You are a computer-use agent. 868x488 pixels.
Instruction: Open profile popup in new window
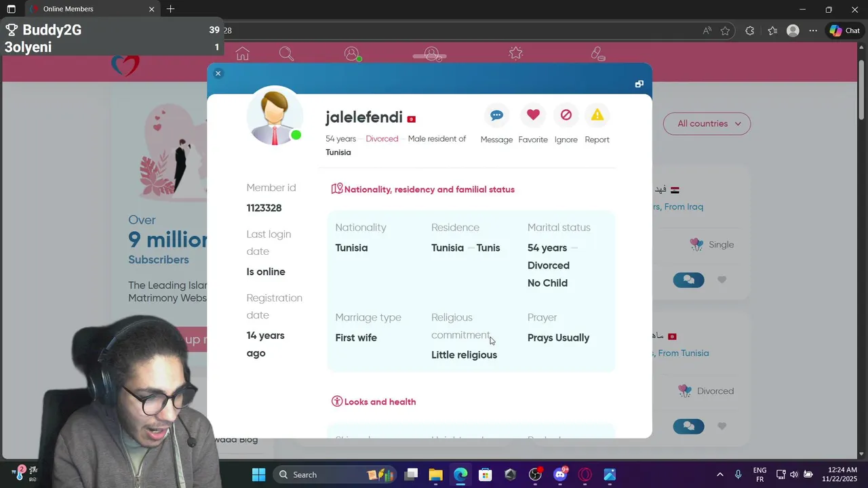point(639,84)
